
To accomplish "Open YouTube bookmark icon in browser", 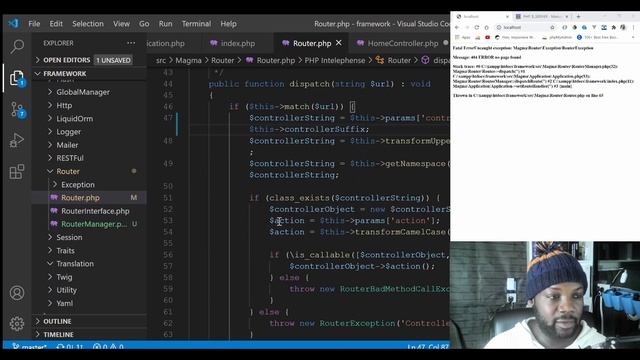I will pos(487,37).
